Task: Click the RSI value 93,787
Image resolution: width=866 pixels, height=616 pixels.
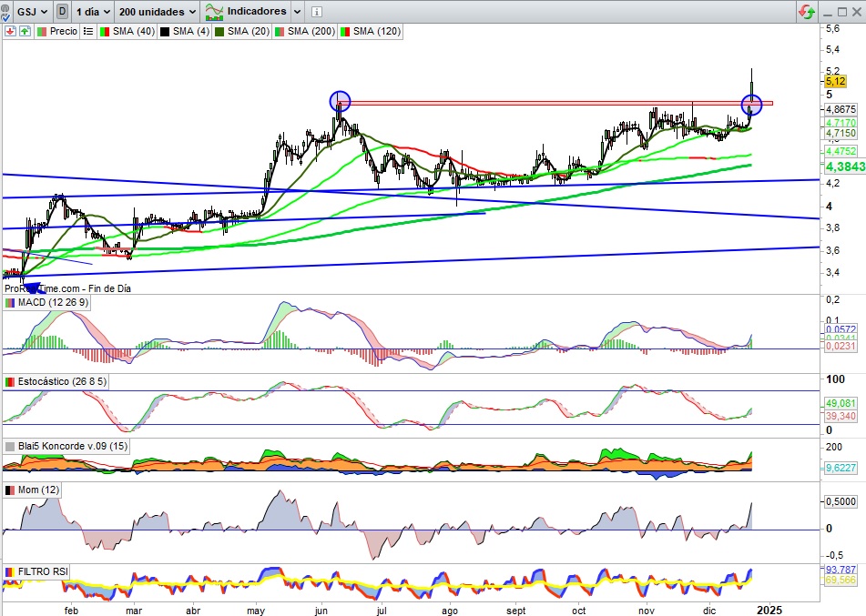Action: [841, 569]
